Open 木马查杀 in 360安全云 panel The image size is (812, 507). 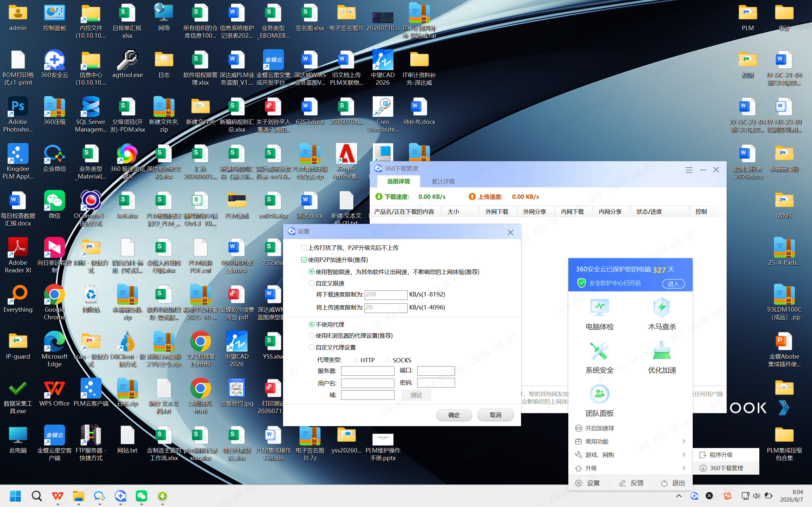point(662,314)
